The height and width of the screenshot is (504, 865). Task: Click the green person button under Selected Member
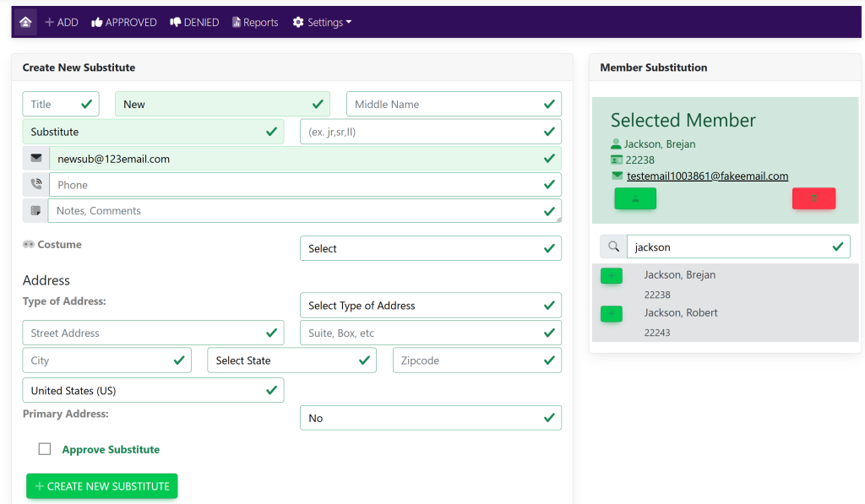pyautogui.click(x=635, y=198)
